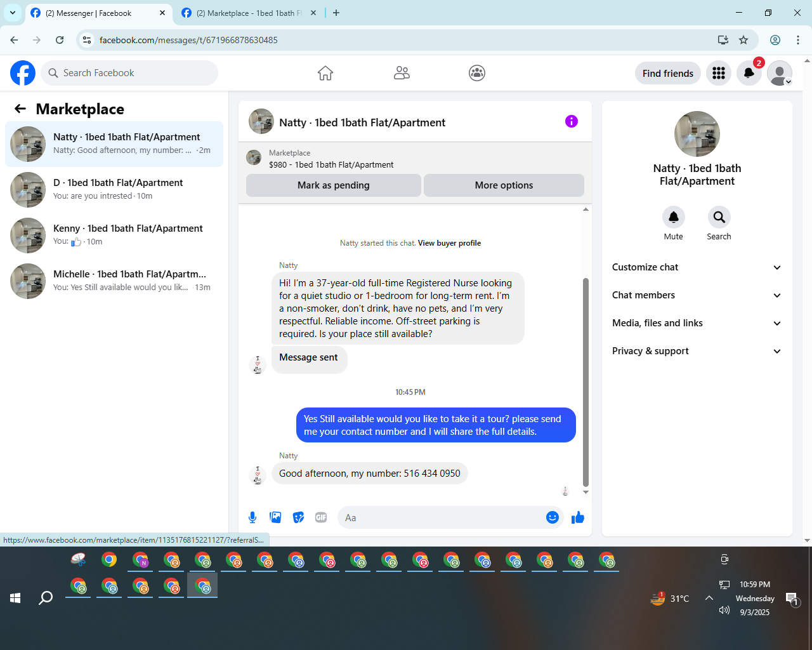The height and width of the screenshot is (650, 812).
Task: Click the network tray icon
Action: pyautogui.click(x=724, y=585)
